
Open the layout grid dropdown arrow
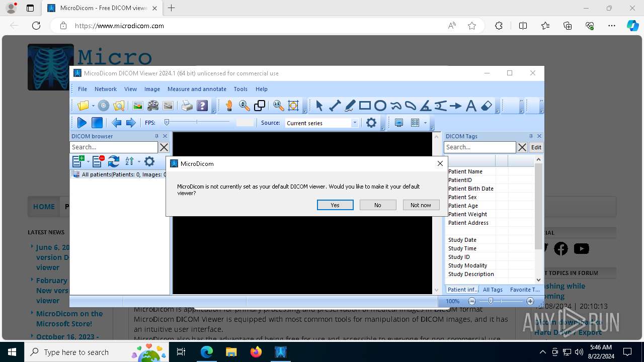pos(425,123)
